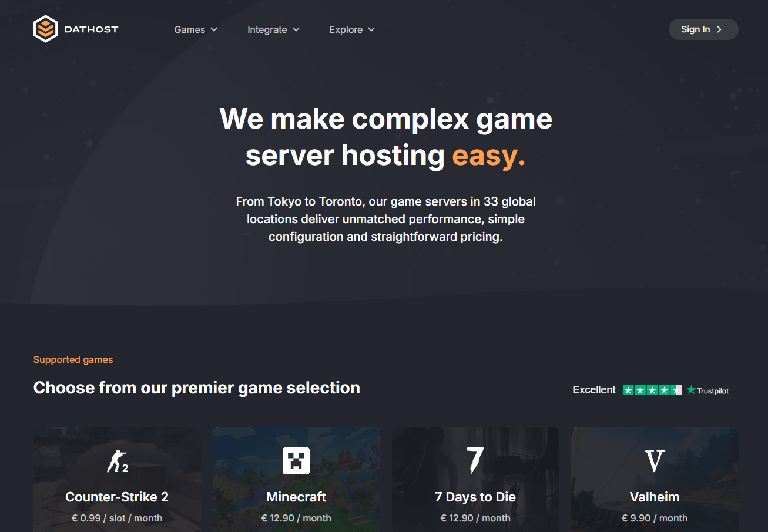
Task: Select the € 0.99 / slot / month price
Action: pos(117,518)
